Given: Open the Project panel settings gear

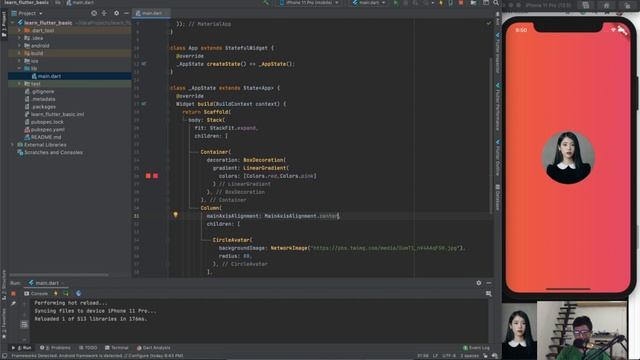Looking at the screenshot, I should (116, 13).
